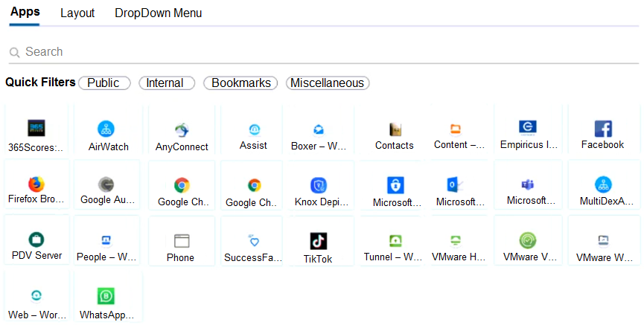Filter by Miscellaneous apps
Viewport: 644px width, 325px height.
click(328, 83)
